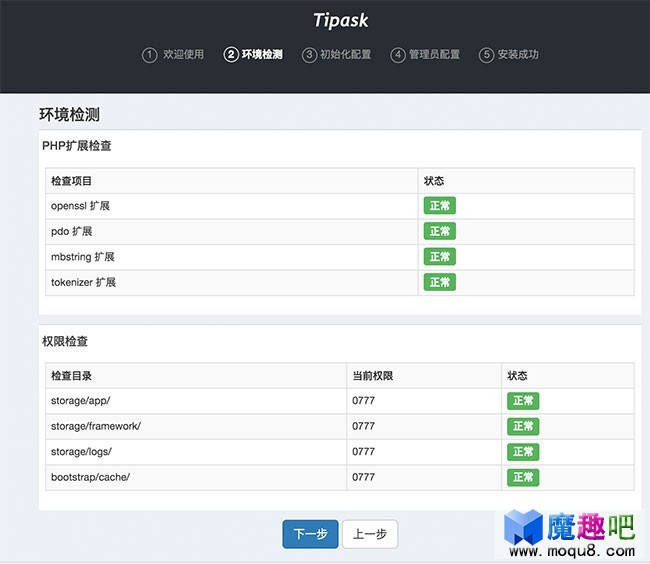Click the Tipask logo title
The height and width of the screenshot is (564, 650).
pyautogui.click(x=340, y=21)
